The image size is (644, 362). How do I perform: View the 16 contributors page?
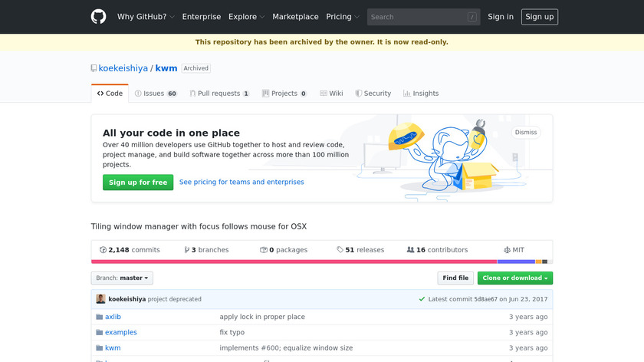(x=438, y=250)
